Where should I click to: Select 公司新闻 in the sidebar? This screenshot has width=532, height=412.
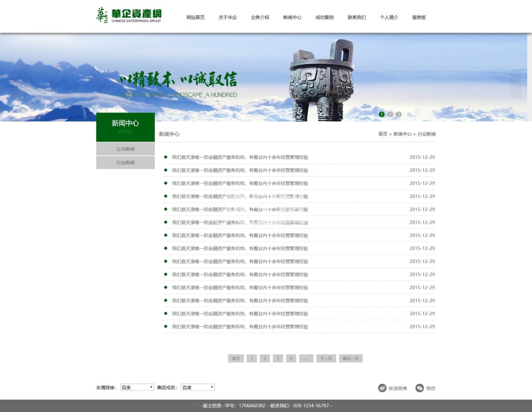pyautogui.click(x=125, y=149)
